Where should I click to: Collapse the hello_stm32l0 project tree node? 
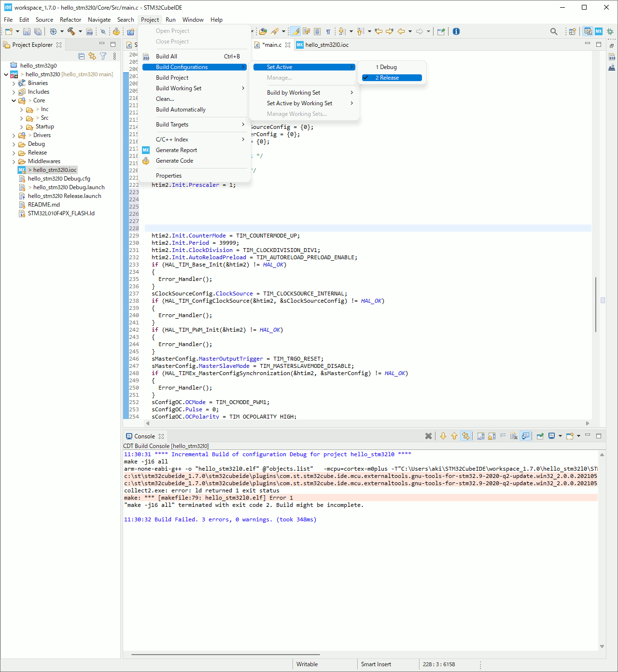pos(6,74)
